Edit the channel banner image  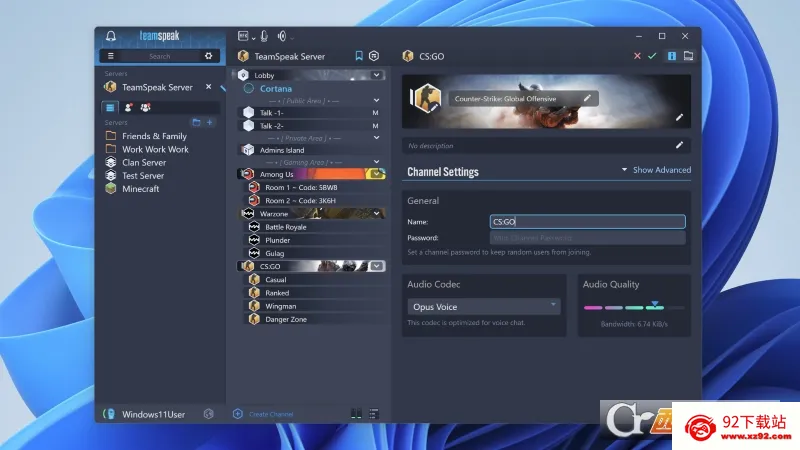coord(679,117)
